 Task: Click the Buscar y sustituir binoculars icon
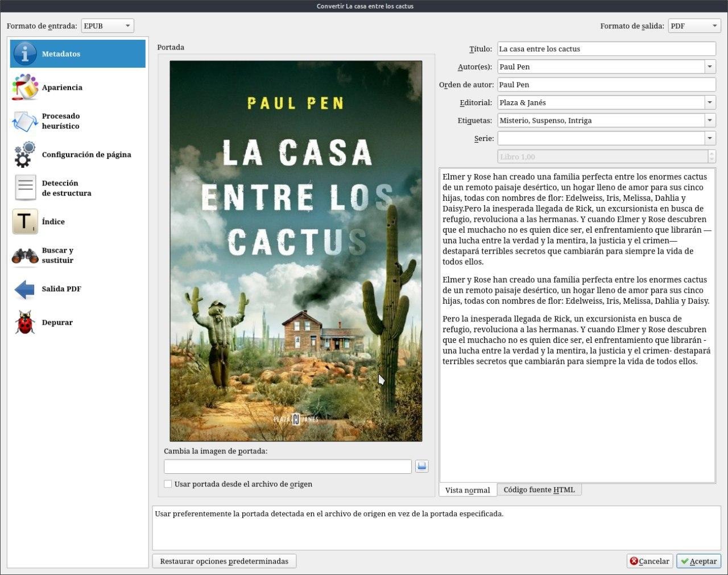[x=24, y=255]
